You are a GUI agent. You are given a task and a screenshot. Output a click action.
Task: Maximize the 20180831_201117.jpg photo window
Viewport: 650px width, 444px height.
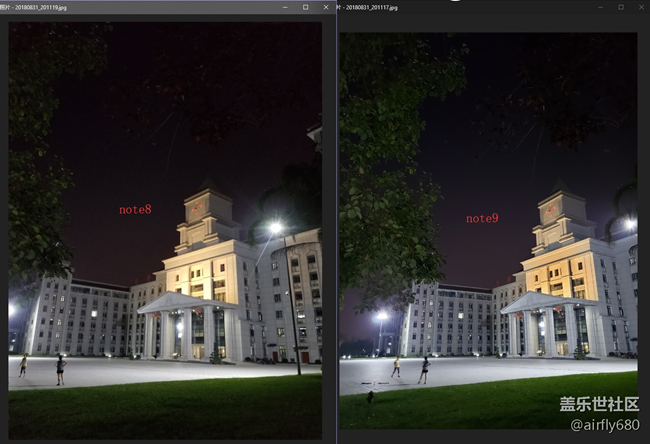tap(621, 7)
